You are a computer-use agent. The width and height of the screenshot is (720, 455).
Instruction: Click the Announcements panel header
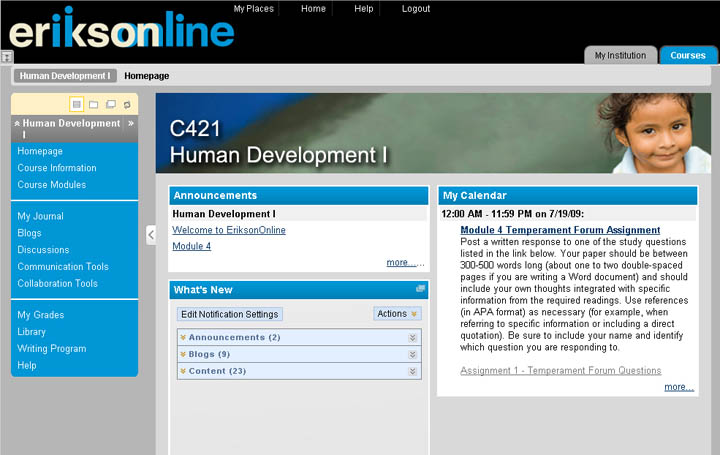(299, 196)
